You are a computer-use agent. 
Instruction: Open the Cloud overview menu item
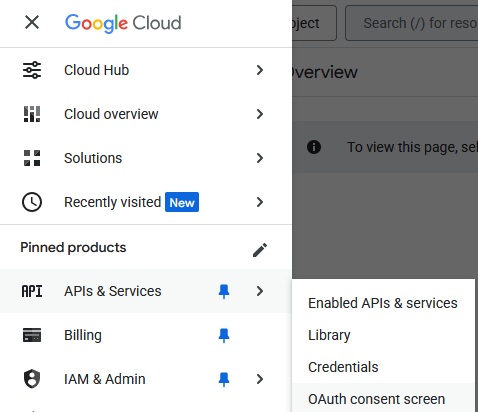tap(146, 114)
